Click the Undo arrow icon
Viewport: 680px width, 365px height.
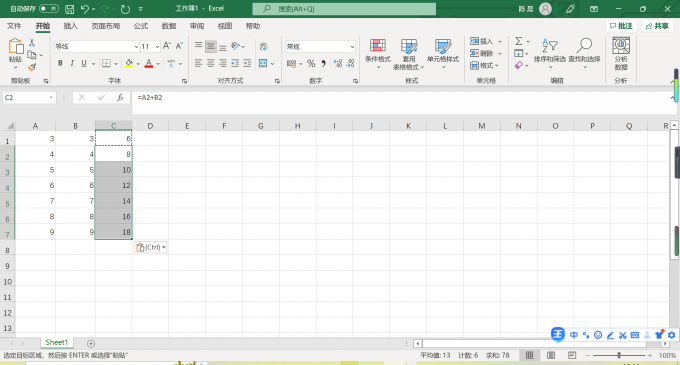85,9
